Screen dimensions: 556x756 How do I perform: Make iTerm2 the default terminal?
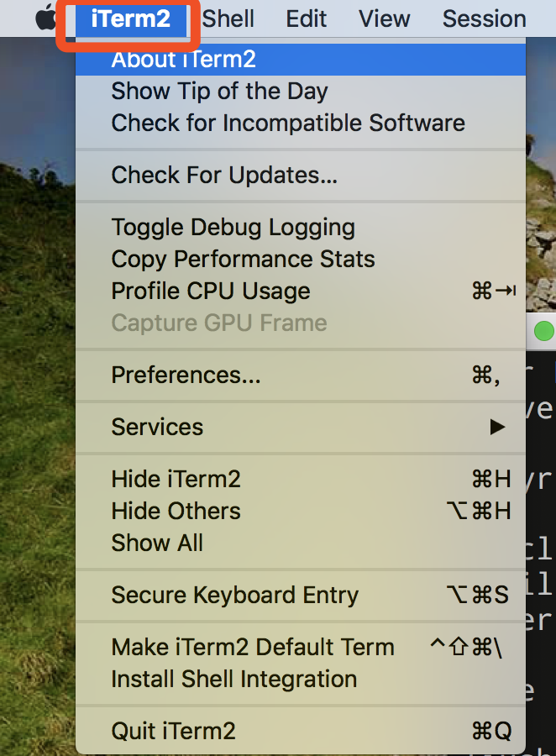click(x=253, y=647)
